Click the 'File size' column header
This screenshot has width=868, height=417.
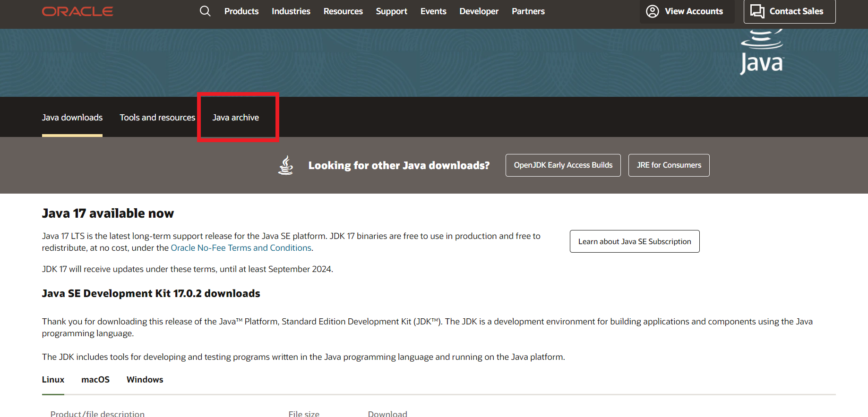(x=304, y=414)
